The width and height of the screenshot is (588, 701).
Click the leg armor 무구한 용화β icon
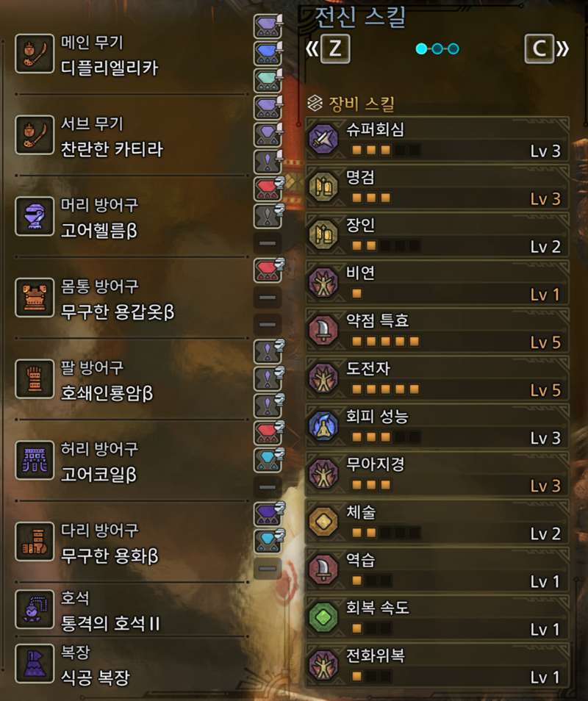(x=35, y=542)
